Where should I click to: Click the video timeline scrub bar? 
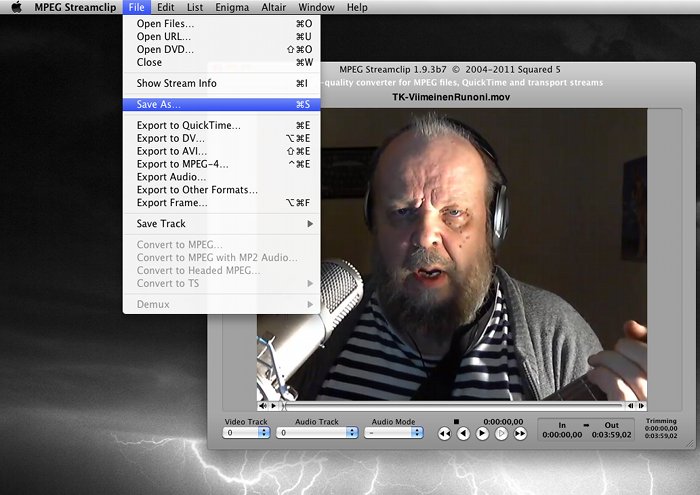point(453,406)
